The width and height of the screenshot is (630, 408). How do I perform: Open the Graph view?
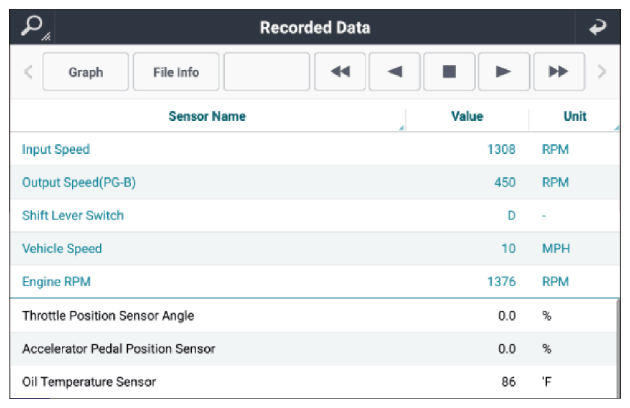coord(86,72)
